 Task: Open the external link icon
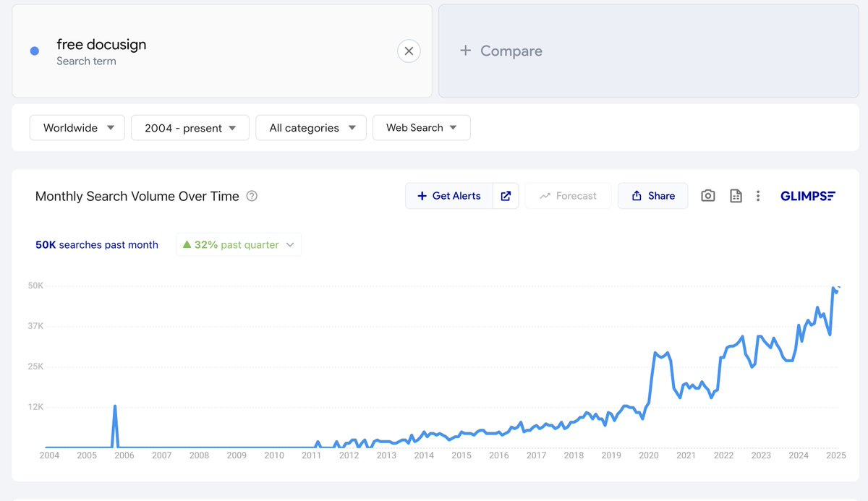(506, 196)
